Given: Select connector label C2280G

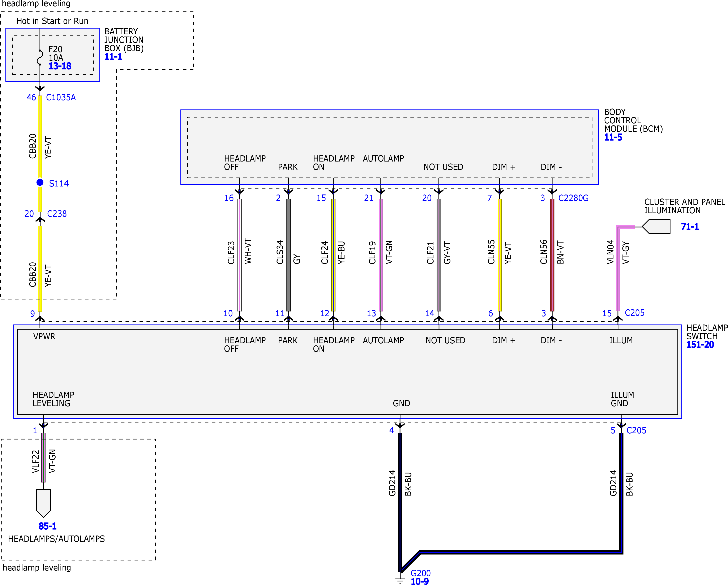Looking at the screenshot, I should pyautogui.click(x=573, y=198).
